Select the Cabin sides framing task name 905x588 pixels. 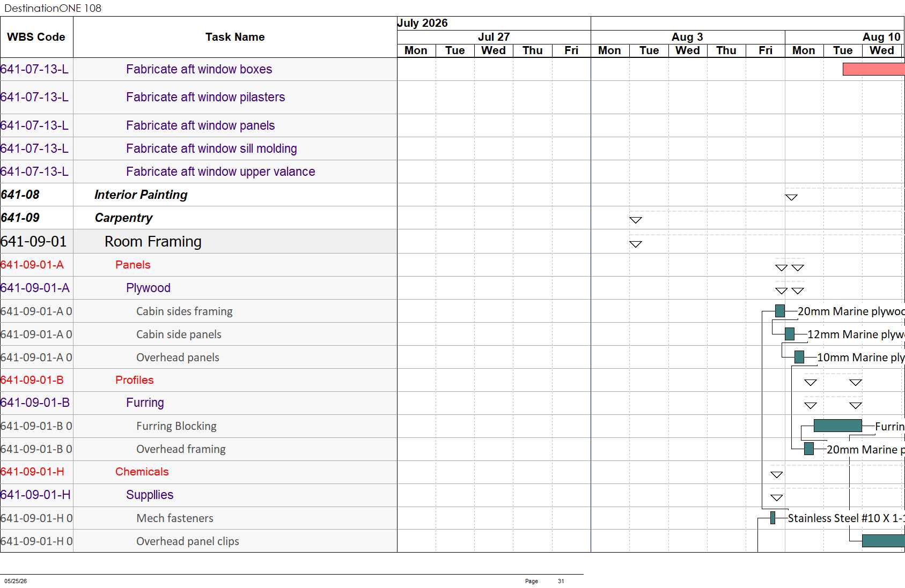point(185,311)
